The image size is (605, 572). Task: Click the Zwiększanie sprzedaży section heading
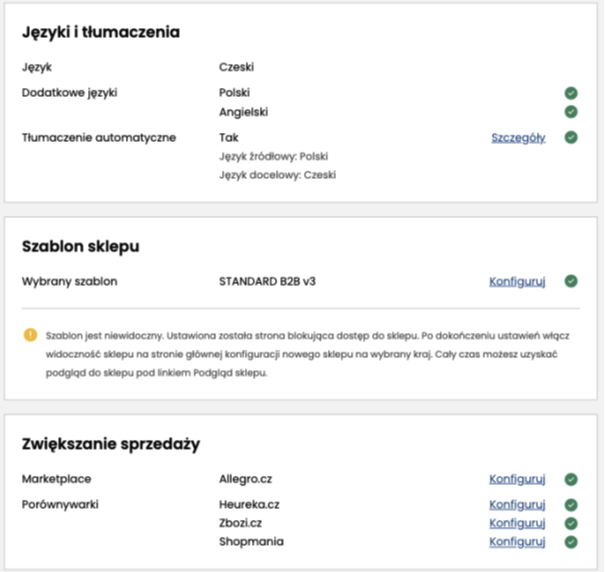click(x=111, y=444)
